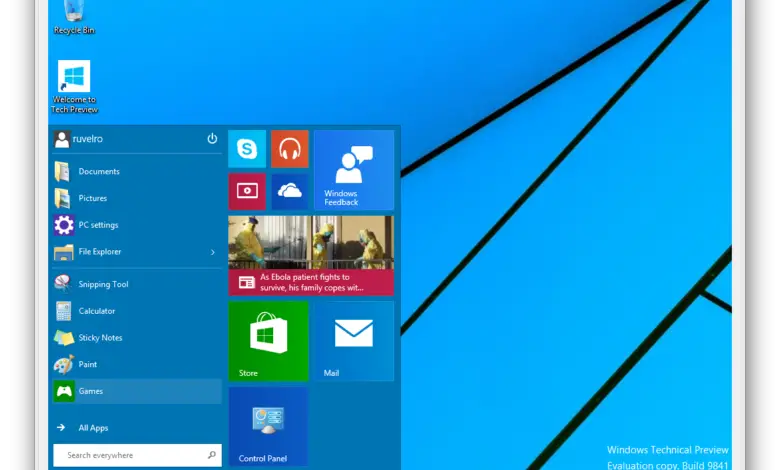The image size is (780, 470).
Task: Open the Recycle Bin desktop icon
Action: [74, 18]
